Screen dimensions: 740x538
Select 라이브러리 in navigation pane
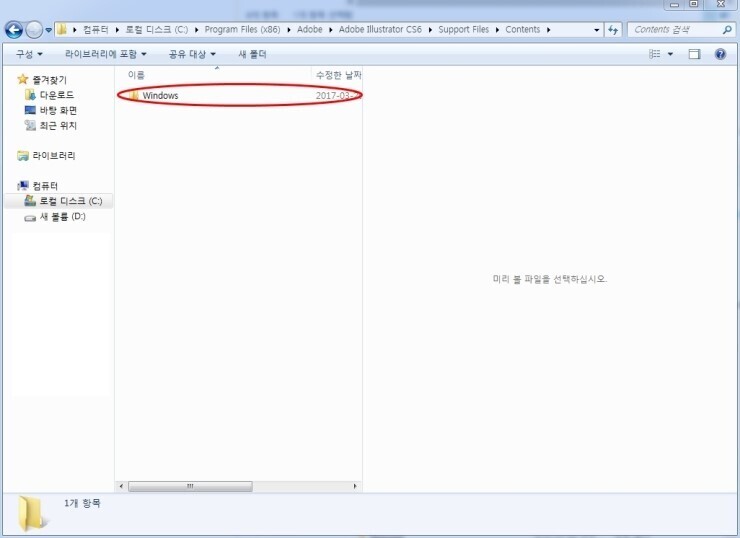pos(46,155)
